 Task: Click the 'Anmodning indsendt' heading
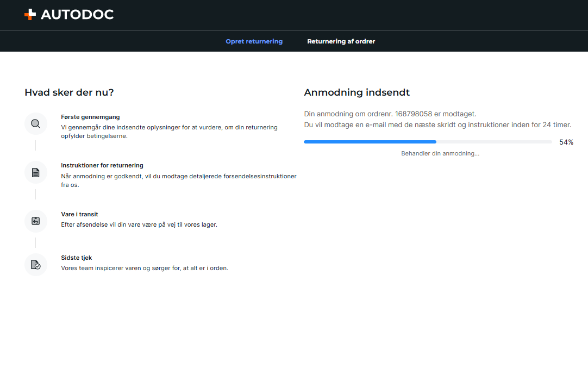click(x=356, y=92)
